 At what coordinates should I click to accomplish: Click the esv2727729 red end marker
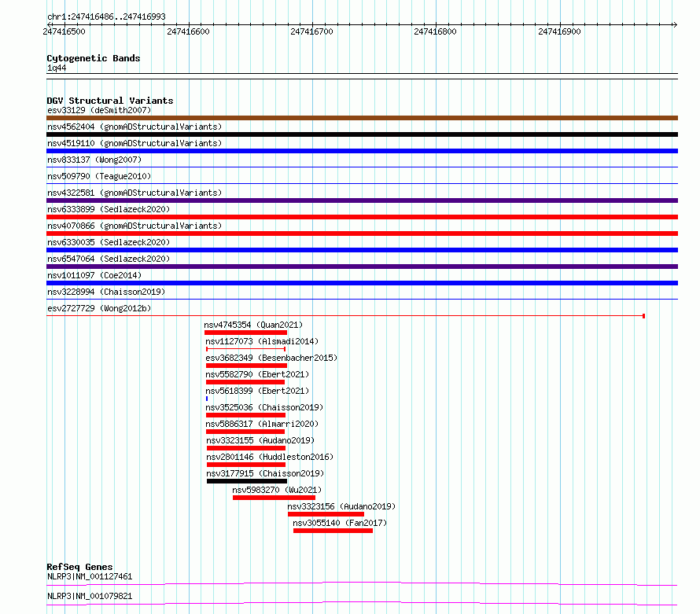pyautogui.click(x=643, y=316)
